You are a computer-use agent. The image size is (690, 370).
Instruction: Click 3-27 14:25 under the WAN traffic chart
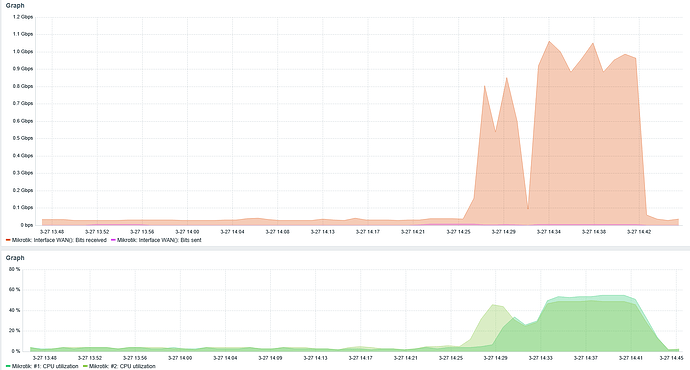tap(459, 232)
